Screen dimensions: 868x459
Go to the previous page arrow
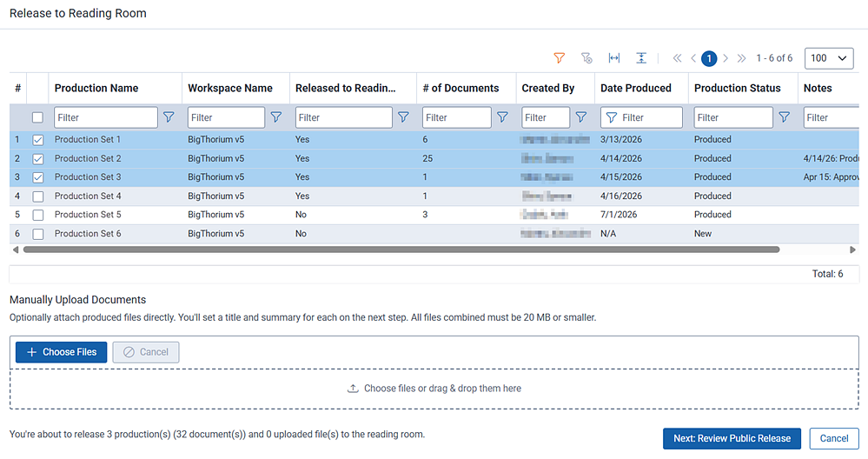pyautogui.click(x=693, y=58)
